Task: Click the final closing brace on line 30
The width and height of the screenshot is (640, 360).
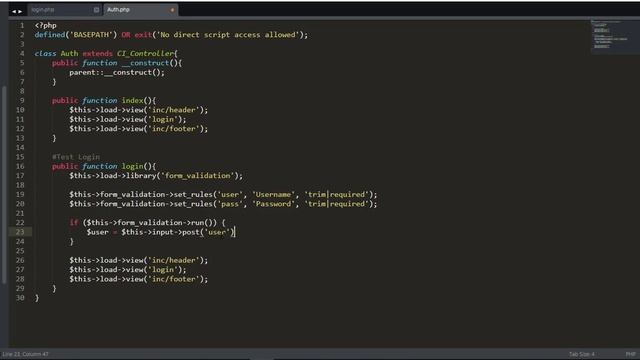Action: tap(37, 298)
